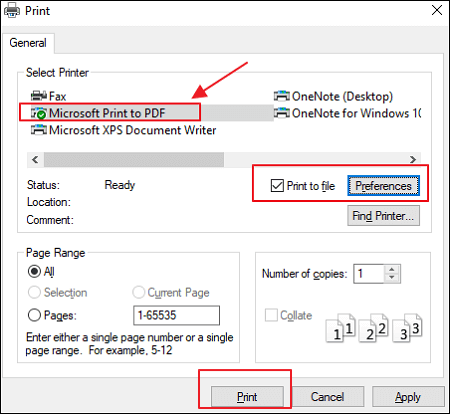This screenshot has width=450, height=414.
Task: Increase number of copies with up arrow
Action: tap(392, 269)
